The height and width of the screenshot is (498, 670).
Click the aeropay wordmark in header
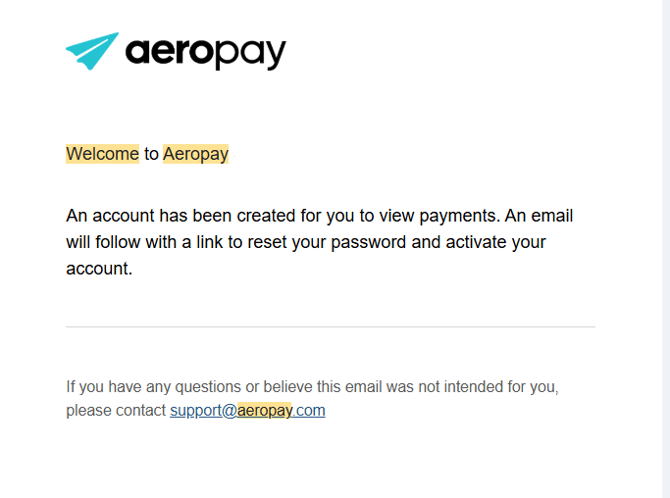click(205, 52)
